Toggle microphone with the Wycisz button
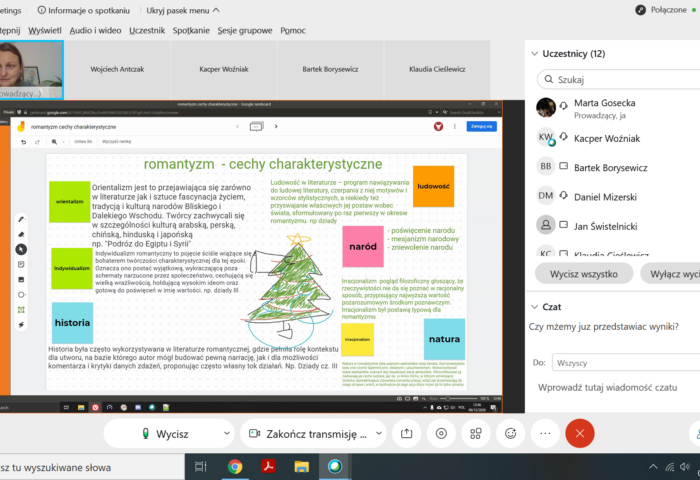The height and width of the screenshot is (480, 700). pyautogui.click(x=165, y=433)
